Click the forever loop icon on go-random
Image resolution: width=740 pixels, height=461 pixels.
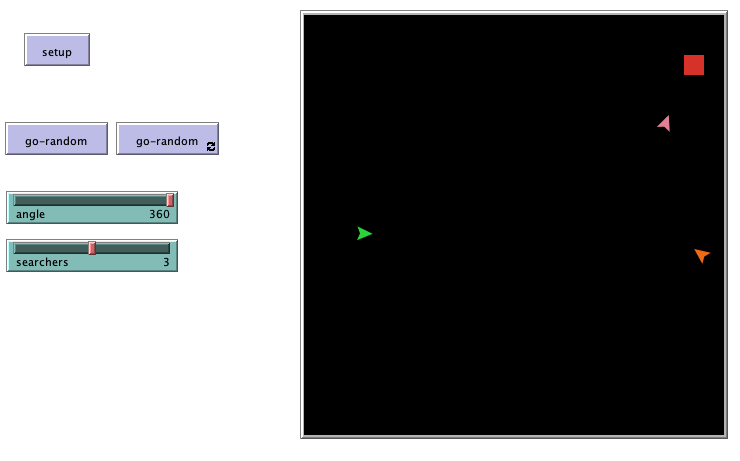point(211,146)
